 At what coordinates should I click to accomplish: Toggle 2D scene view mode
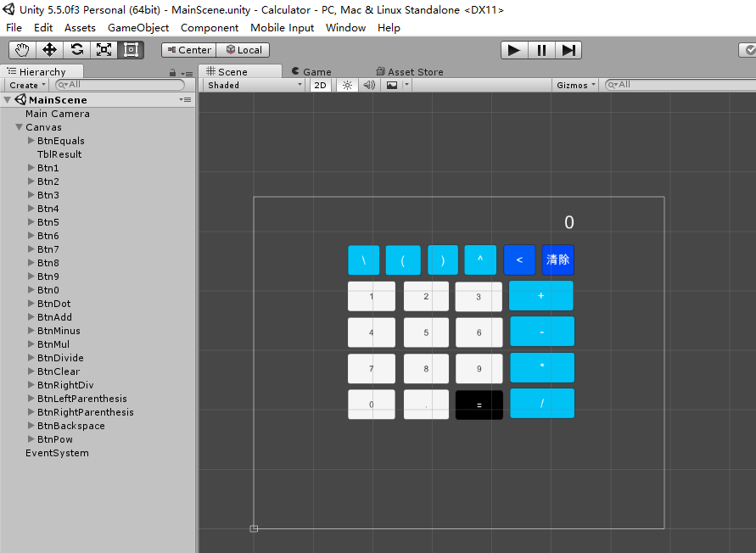(x=320, y=86)
